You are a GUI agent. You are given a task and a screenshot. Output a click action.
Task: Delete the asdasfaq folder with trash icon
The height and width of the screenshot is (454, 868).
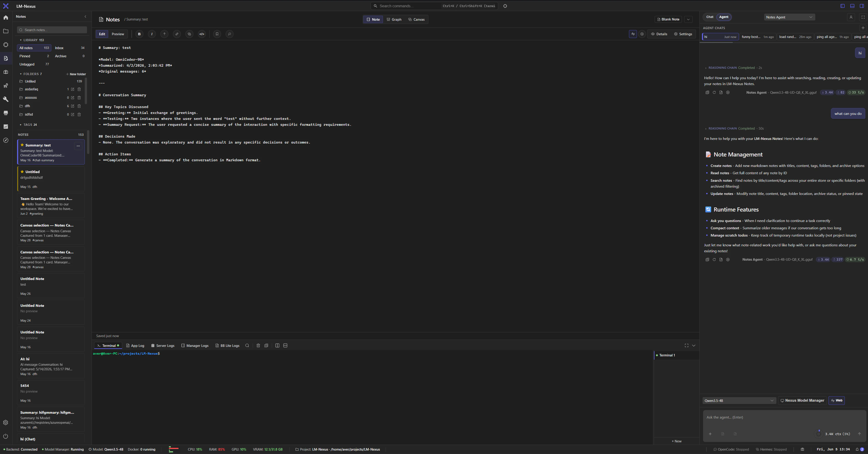click(79, 89)
